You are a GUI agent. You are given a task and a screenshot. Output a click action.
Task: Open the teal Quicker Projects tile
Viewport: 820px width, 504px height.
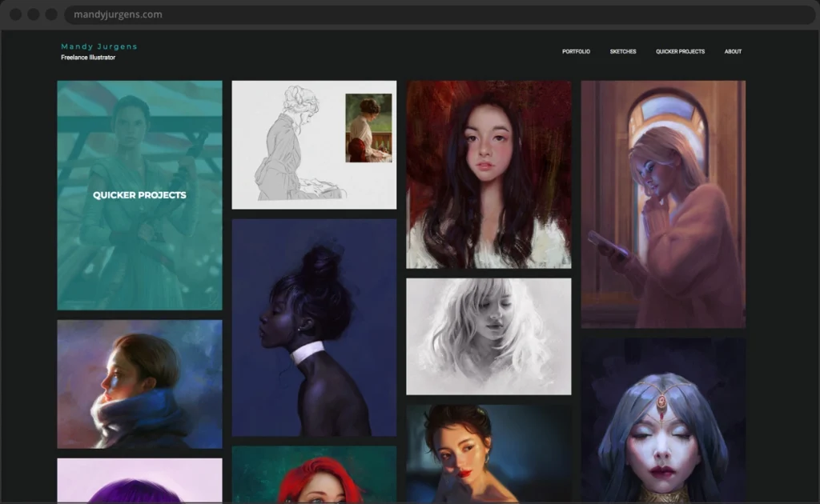[x=139, y=195]
